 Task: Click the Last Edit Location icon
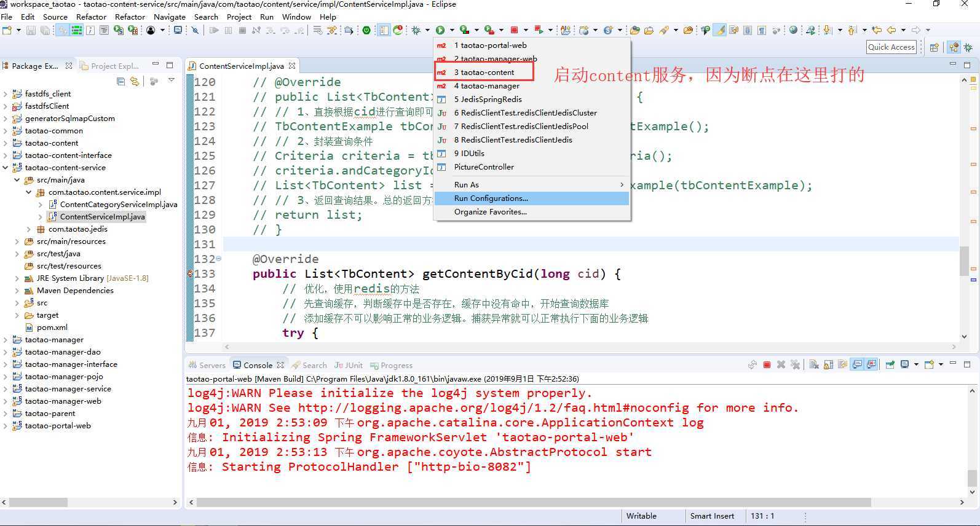[877, 30]
